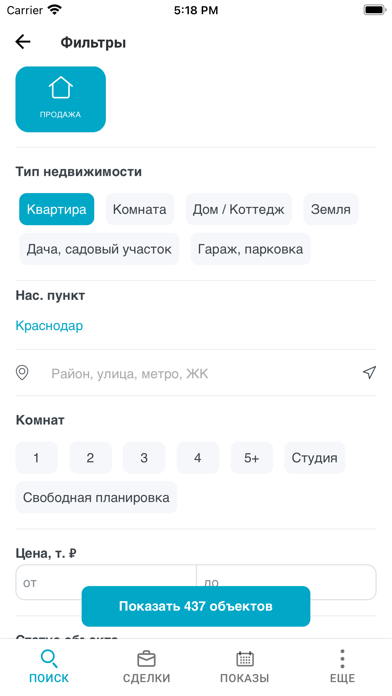Select the Дом / Коттедж chip

pyautogui.click(x=238, y=209)
